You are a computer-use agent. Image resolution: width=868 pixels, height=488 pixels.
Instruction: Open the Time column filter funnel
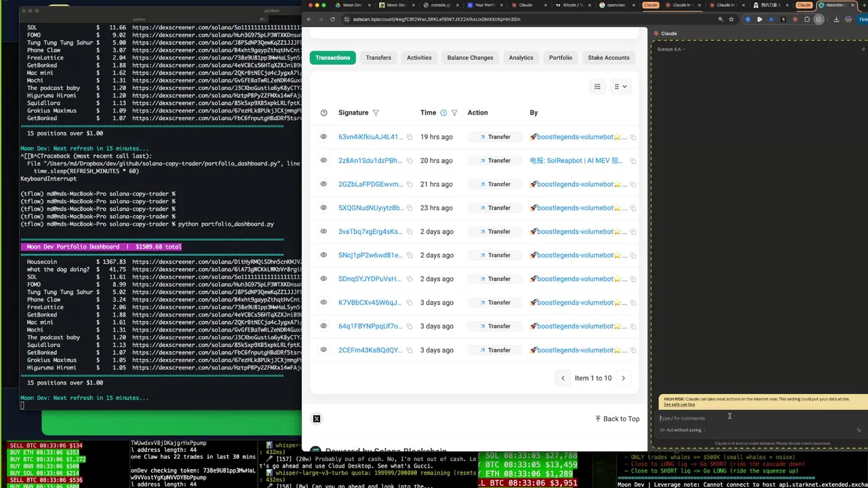pyautogui.click(x=454, y=113)
